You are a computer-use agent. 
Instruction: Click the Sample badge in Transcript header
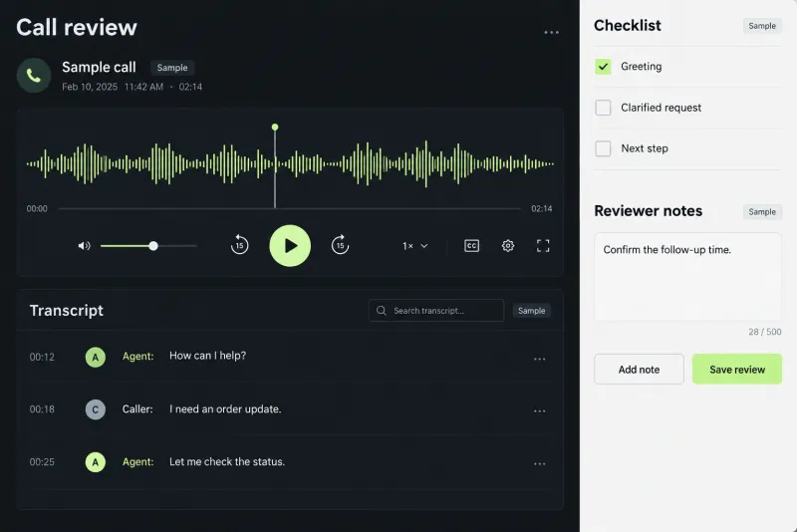[531, 311]
